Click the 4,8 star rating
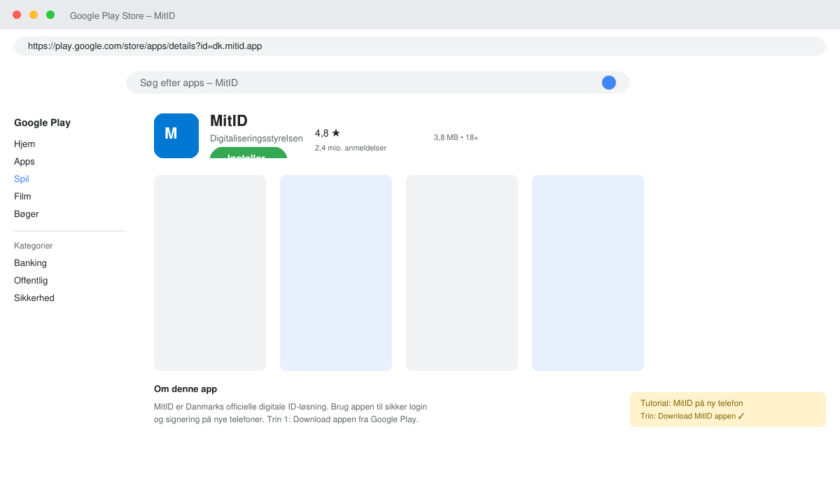Image resolution: width=840 pixels, height=504 pixels. (x=328, y=133)
